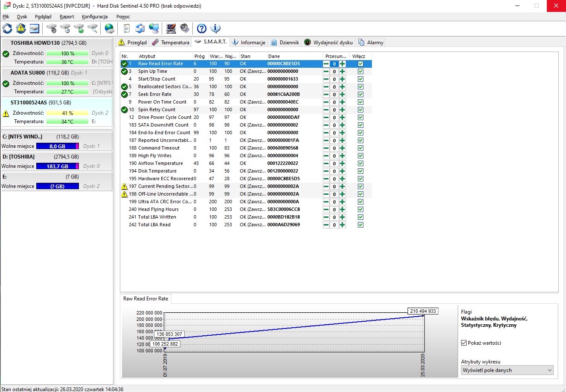Switch to the Wydajność dysku tab

tap(328, 43)
